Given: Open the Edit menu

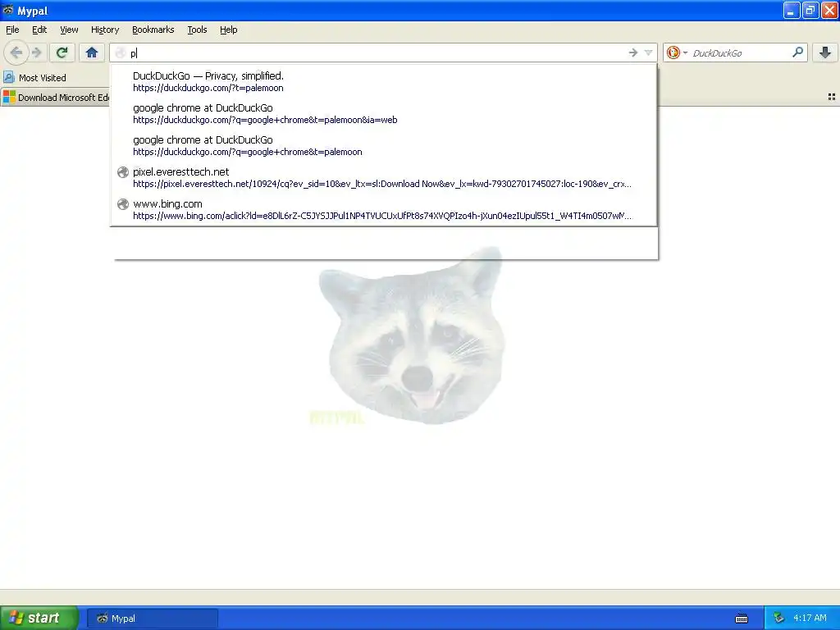Looking at the screenshot, I should pos(39,30).
